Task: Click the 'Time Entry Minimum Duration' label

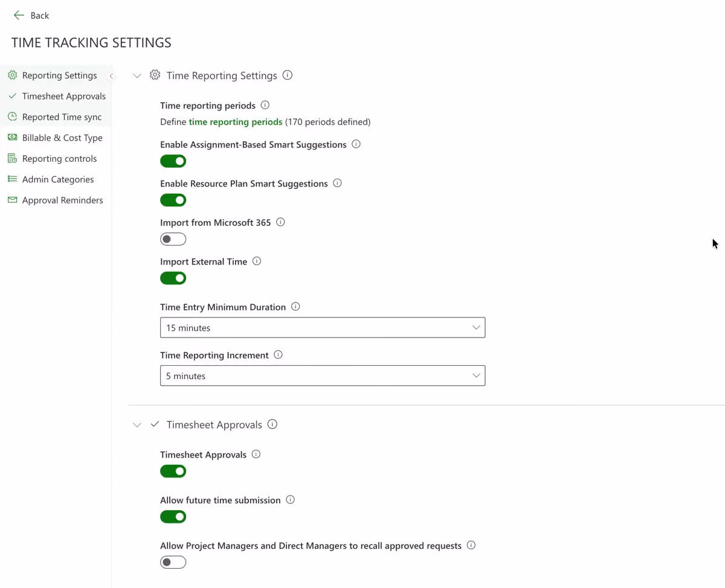Action: tap(223, 307)
